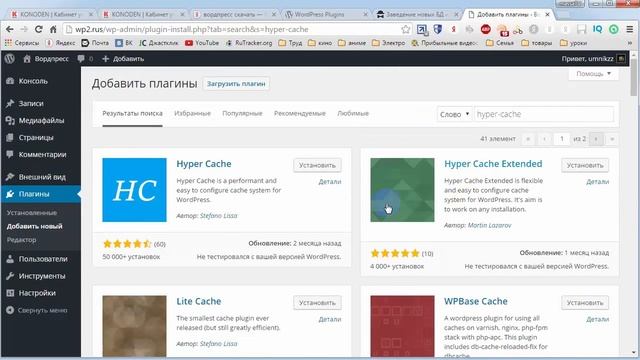Click WPBase Cache red thumbnail
Screen dimensions: 640x360
[402, 326]
